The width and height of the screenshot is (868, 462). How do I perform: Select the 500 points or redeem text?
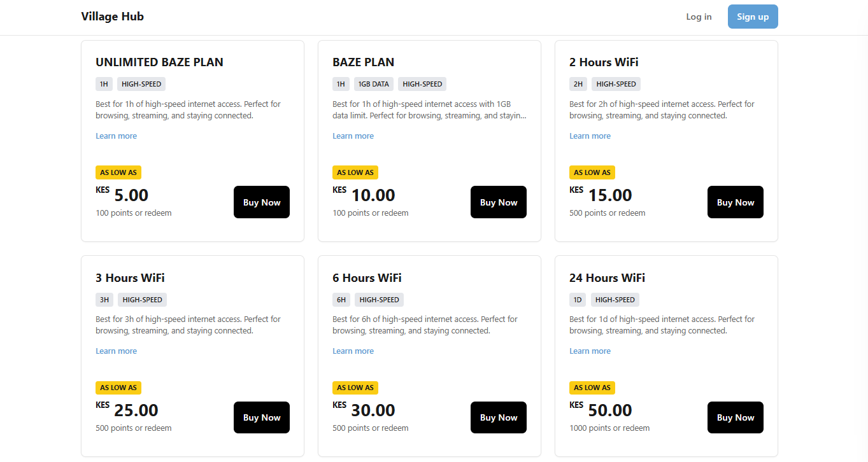click(x=607, y=213)
